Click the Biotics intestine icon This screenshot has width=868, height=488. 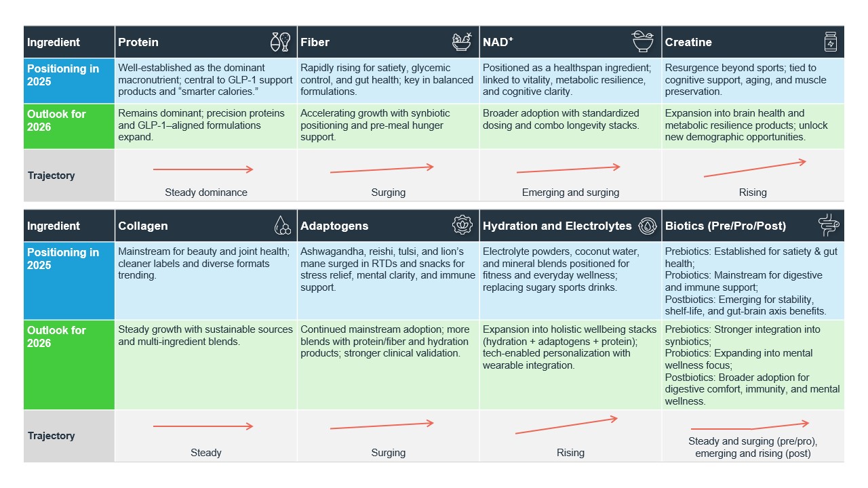pos(829,226)
